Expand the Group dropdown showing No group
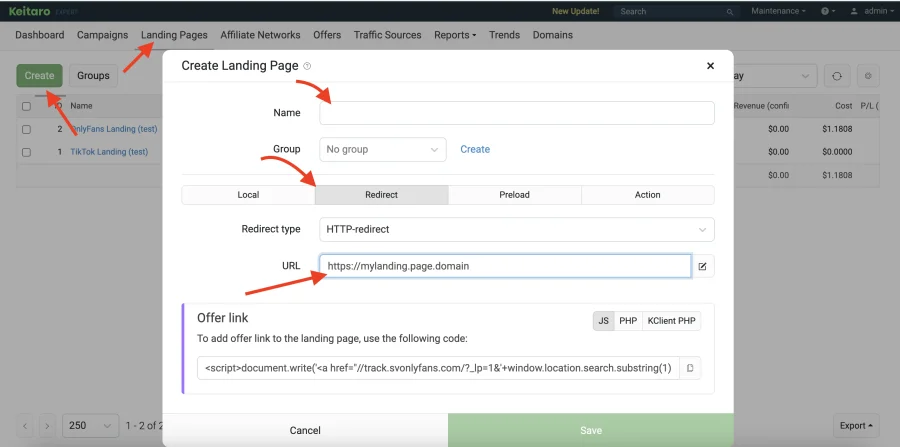900x447 pixels. [x=382, y=149]
